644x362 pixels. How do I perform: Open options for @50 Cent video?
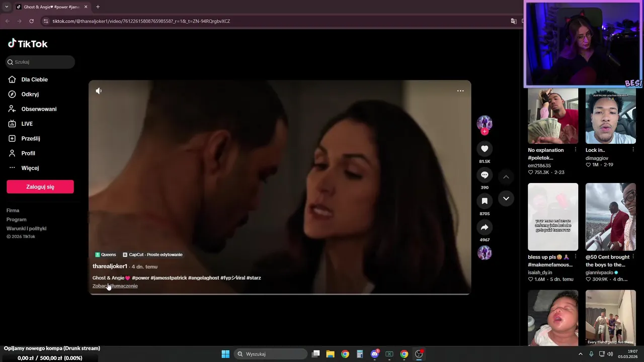pyautogui.click(x=633, y=257)
